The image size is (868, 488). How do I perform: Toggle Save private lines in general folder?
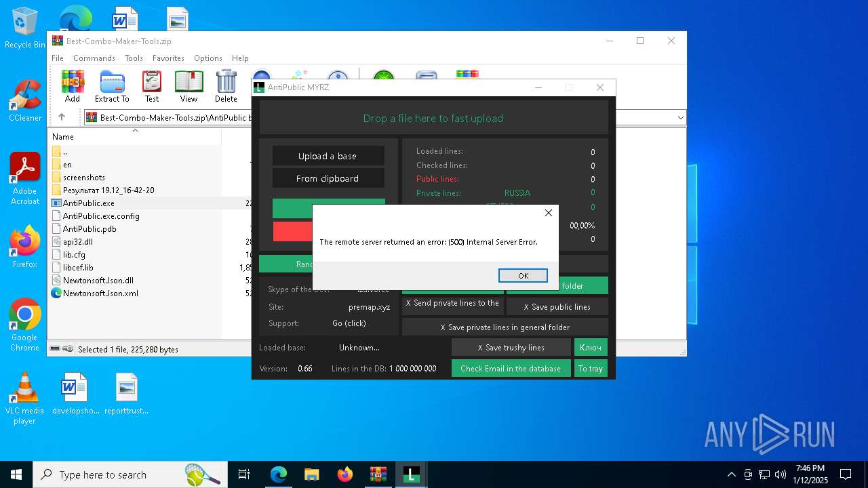point(505,327)
